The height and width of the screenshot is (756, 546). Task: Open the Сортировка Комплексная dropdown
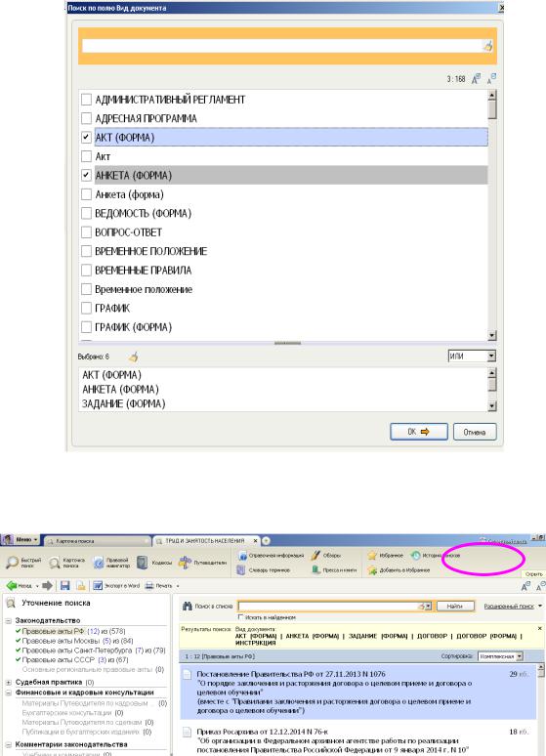click(x=520, y=656)
